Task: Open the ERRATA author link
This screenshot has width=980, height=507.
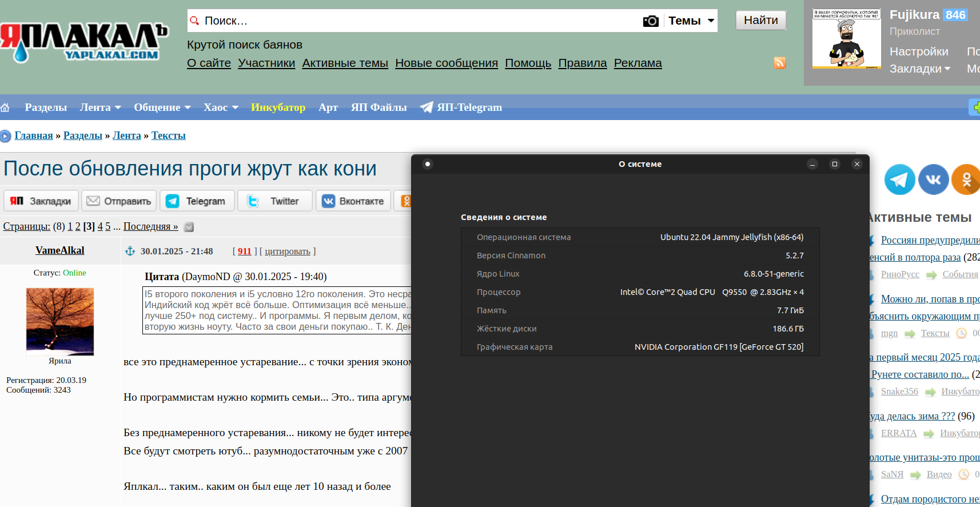Action: (x=899, y=433)
